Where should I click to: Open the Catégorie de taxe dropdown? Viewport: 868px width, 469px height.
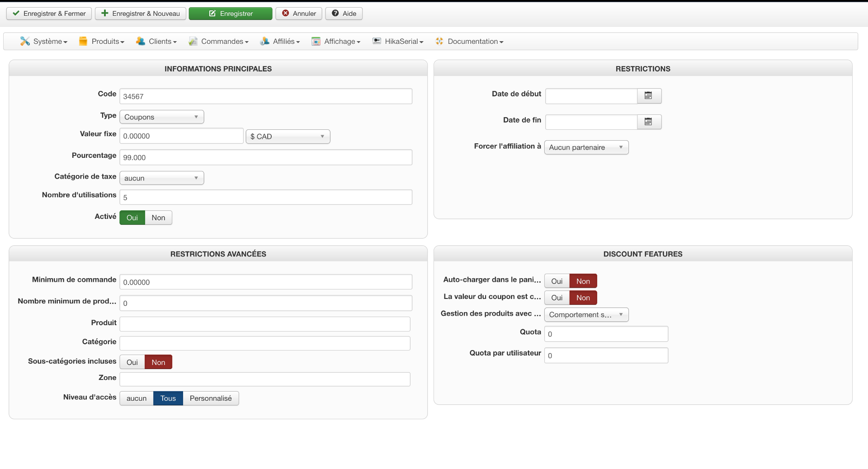162,178
